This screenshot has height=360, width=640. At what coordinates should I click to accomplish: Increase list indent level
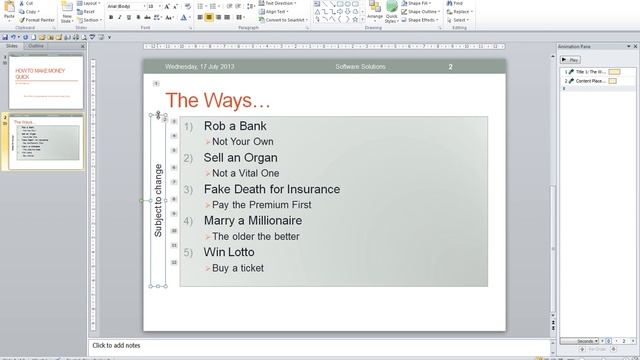[x=238, y=7]
